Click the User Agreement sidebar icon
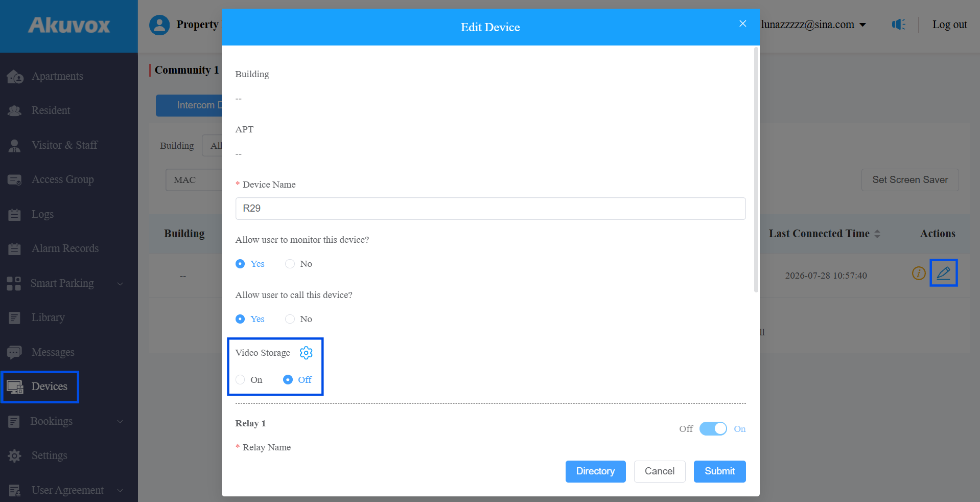980x502 pixels. pyautogui.click(x=15, y=491)
